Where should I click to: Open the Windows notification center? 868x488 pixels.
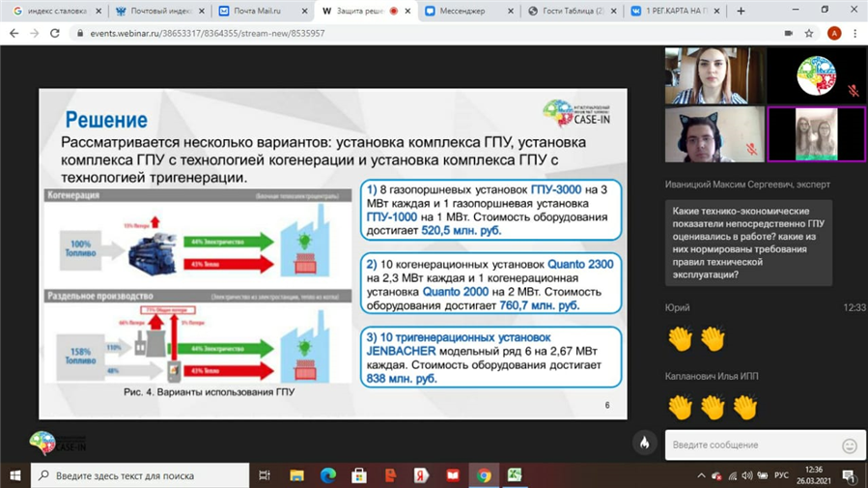849,475
